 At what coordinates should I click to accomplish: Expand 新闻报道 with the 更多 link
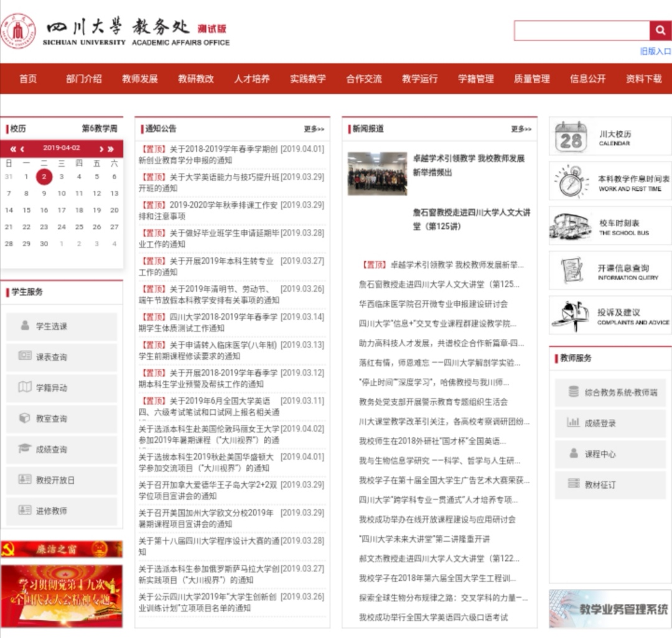click(521, 129)
